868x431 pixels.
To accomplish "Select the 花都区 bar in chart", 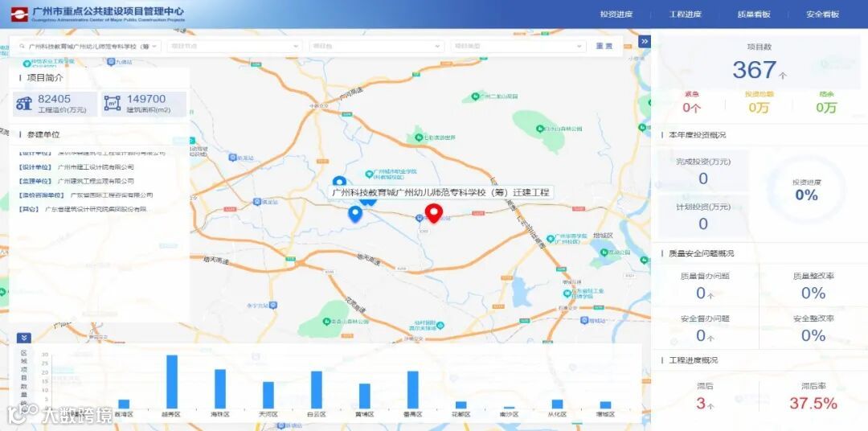I will 461,405.
